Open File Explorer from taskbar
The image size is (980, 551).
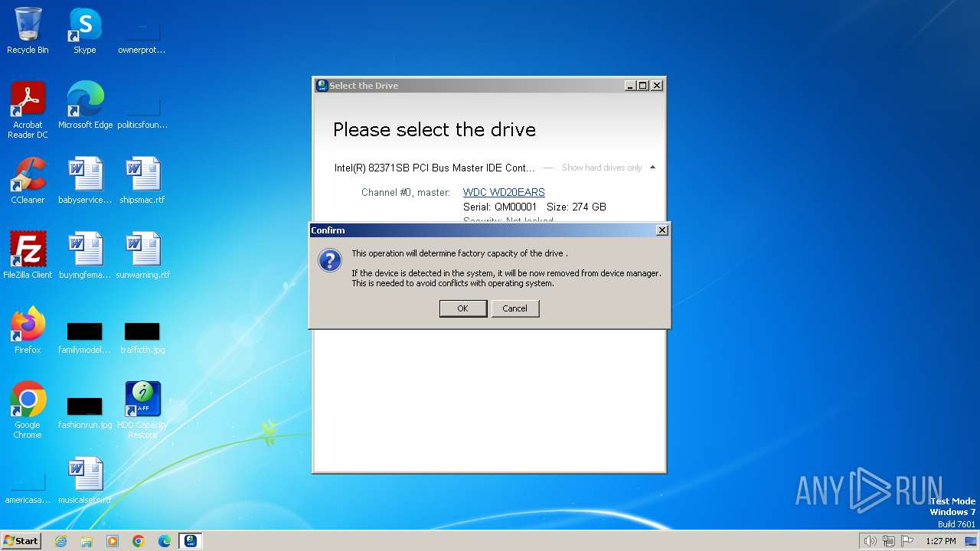[87, 541]
